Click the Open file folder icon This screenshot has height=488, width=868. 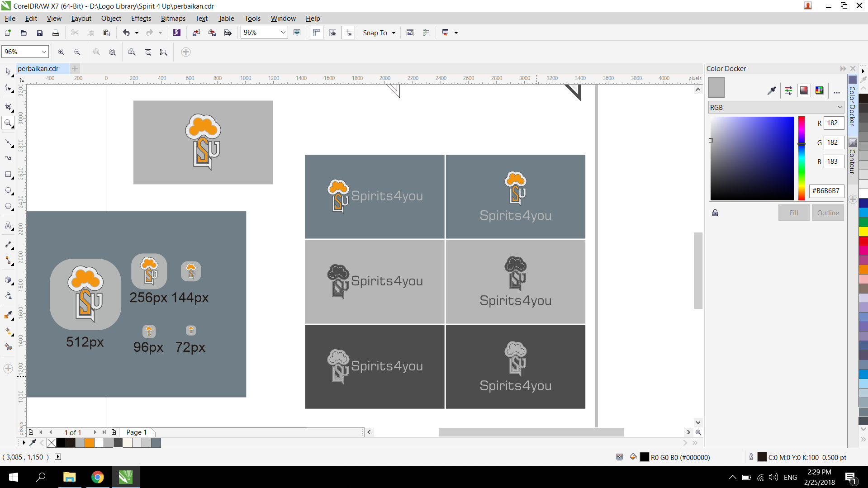(x=24, y=33)
